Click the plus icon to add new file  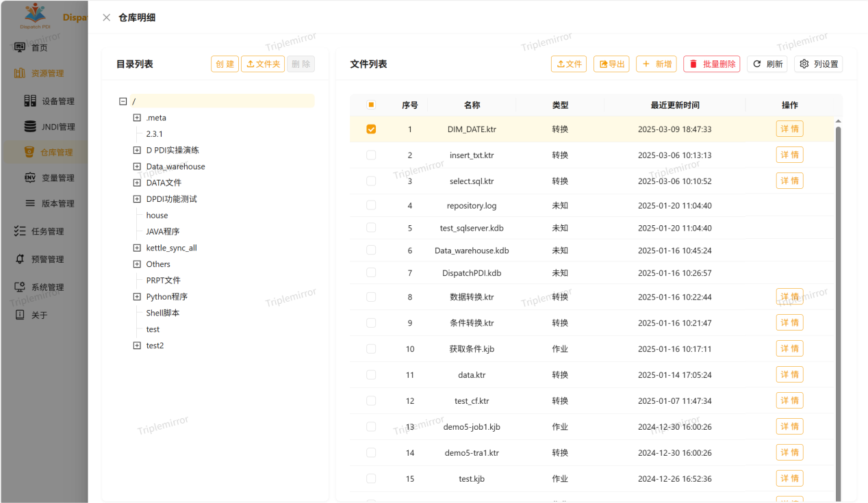pyautogui.click(x=646, y=64)
